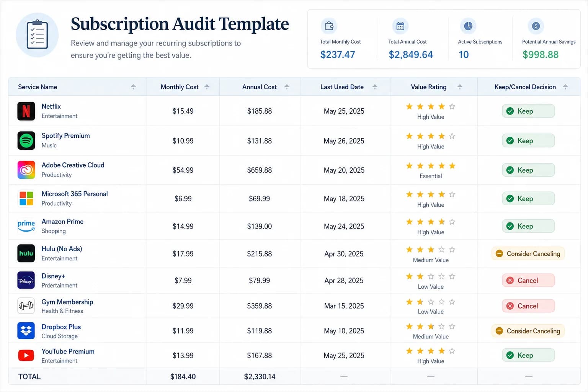Select the $15.49 monthly cost cell
This screenshot has height=392, width=588.
pos(183,111)
